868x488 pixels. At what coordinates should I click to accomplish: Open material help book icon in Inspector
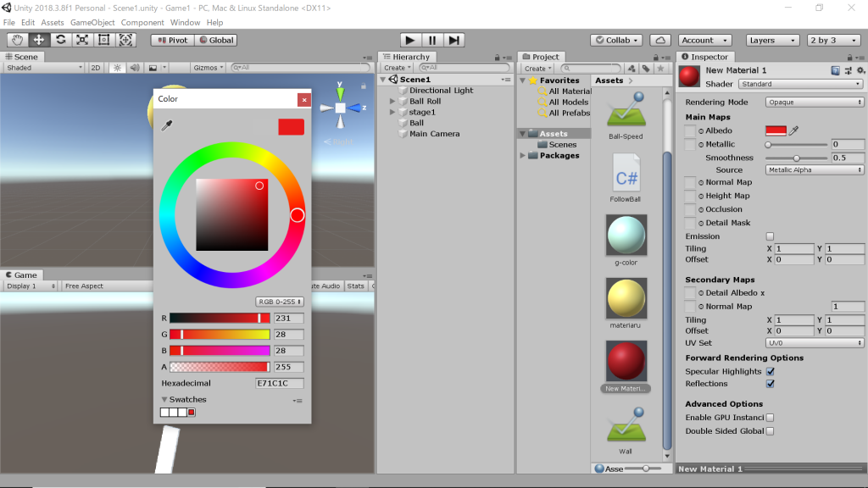point(835,70)
